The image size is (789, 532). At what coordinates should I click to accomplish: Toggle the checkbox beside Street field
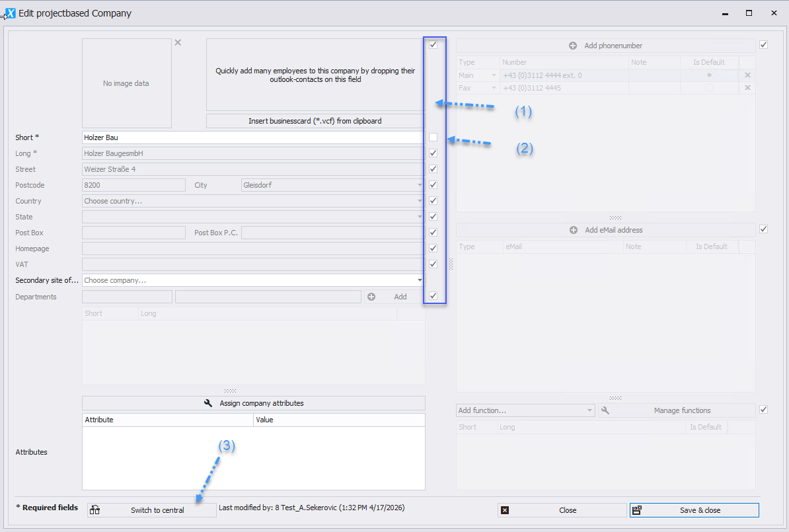tap(433, 169)
